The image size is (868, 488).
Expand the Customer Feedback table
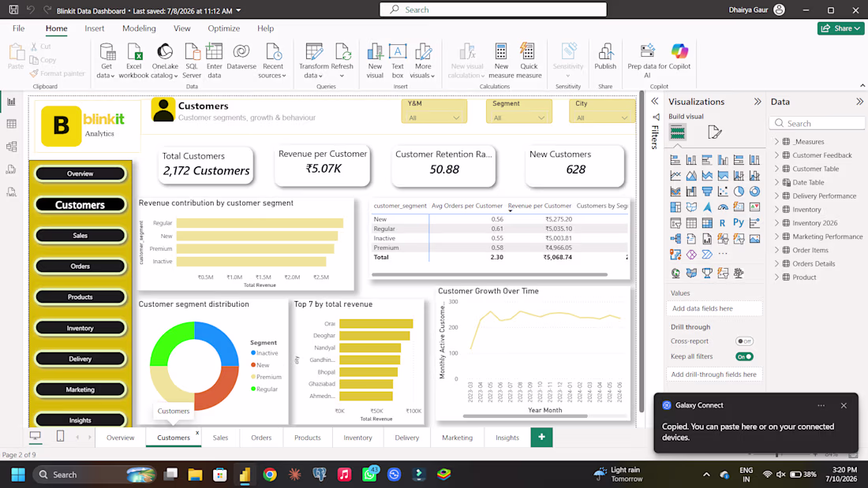click(776, 155)
